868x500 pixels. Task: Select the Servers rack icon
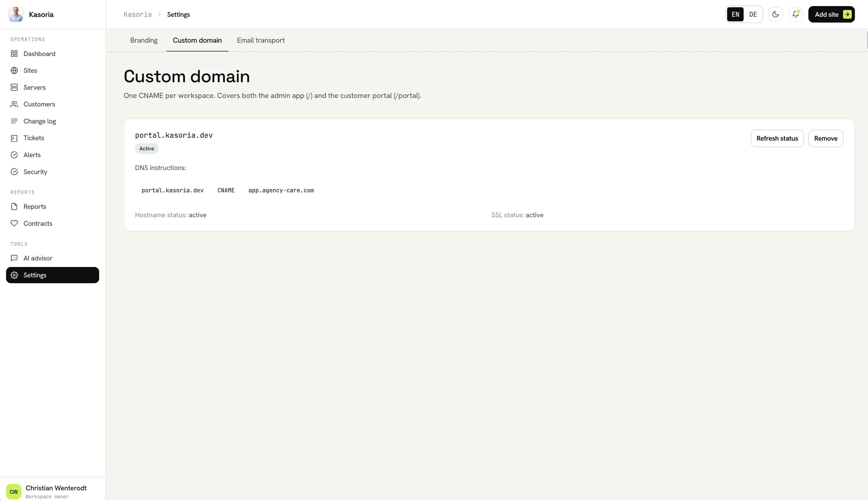coord(14,87)
